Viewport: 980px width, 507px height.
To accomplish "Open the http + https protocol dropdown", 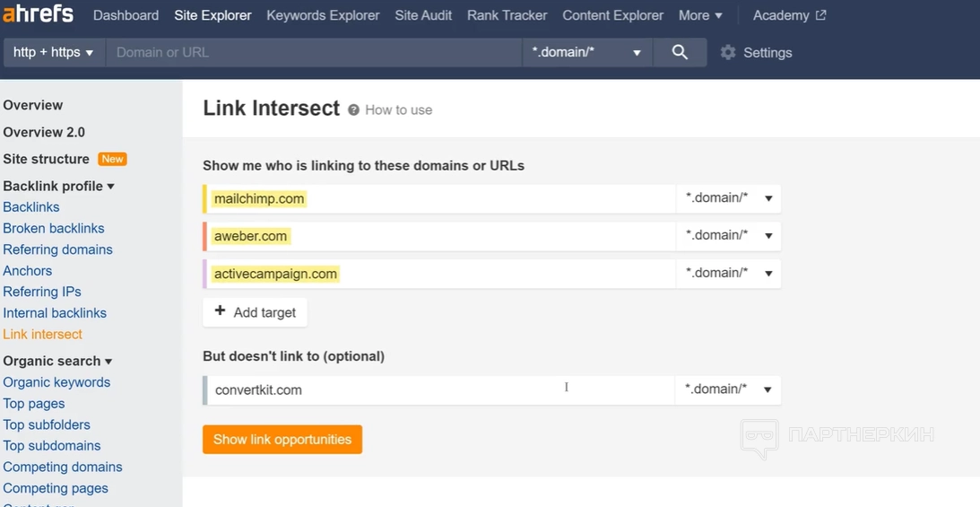I will [54, 52].
